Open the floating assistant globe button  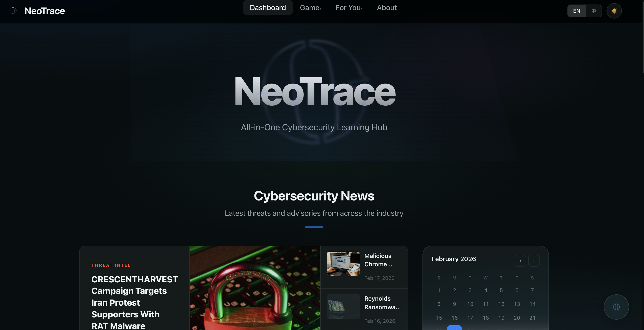pyautogui.click(x=616, y=307)
